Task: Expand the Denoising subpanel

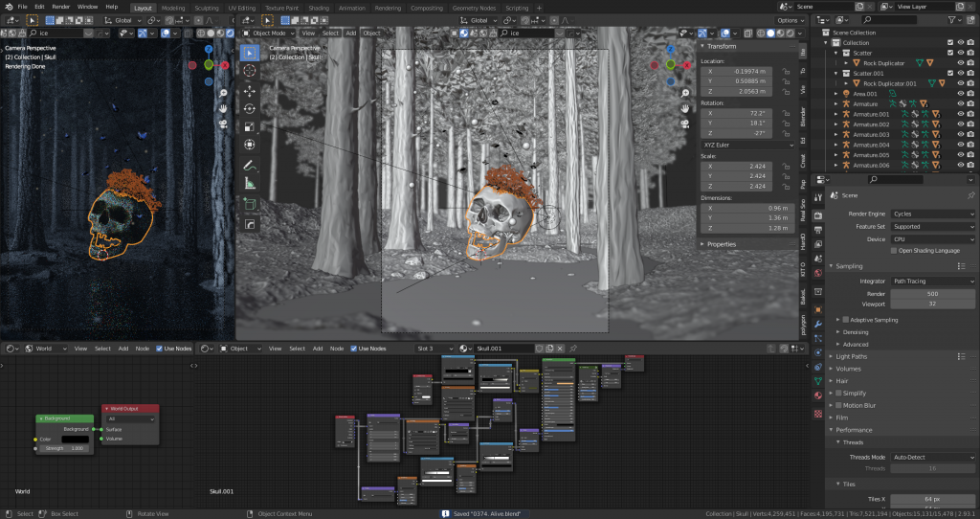Action: [x=855, y=332]
